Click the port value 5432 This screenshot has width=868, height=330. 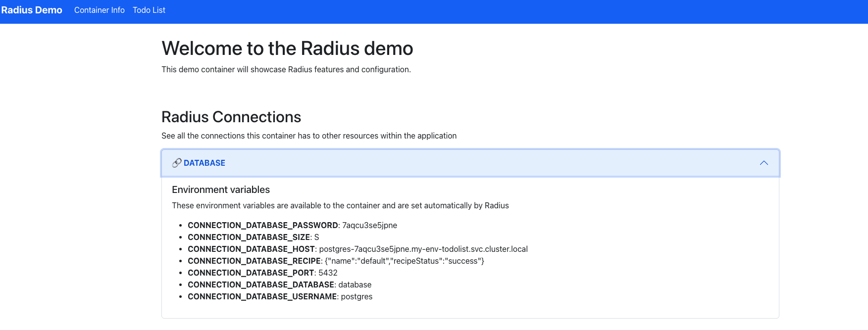click(x=328, y=273)
